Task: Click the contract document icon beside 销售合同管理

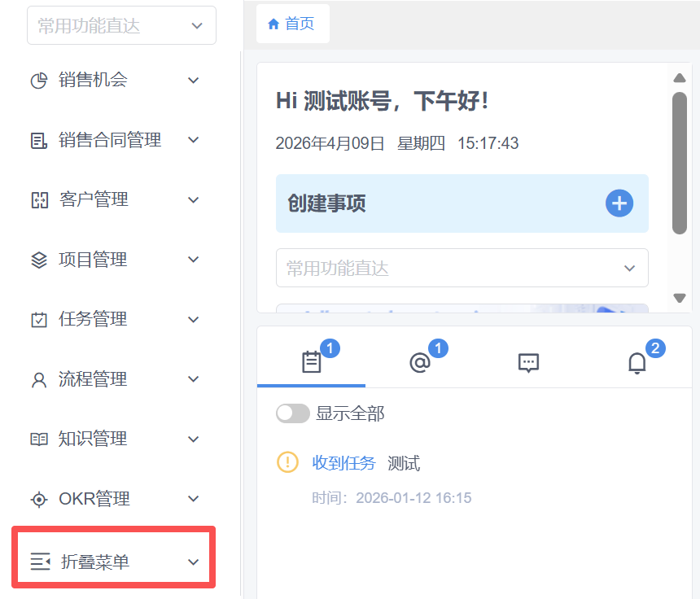Action: point(39,141)
